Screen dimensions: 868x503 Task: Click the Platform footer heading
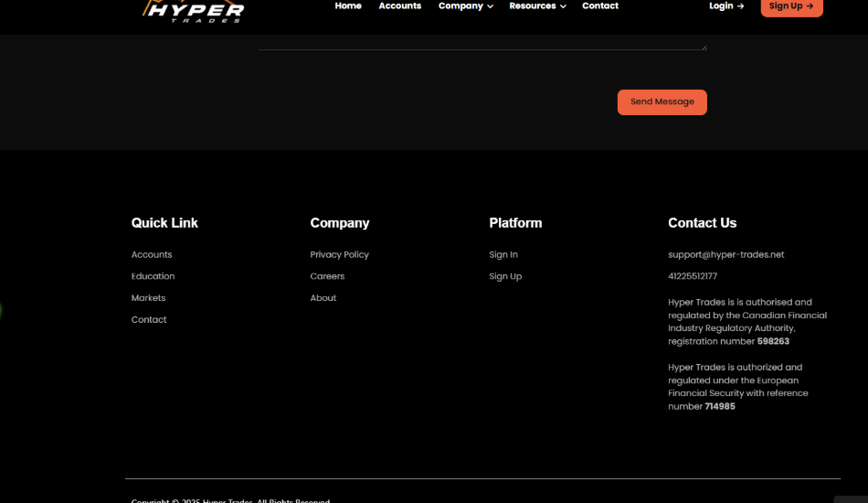point(515,223)
